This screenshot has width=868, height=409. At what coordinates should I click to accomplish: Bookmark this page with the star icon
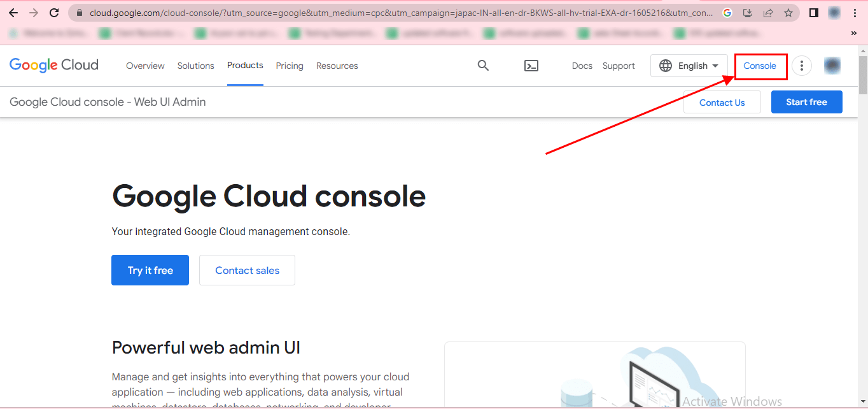pos(788,13)
